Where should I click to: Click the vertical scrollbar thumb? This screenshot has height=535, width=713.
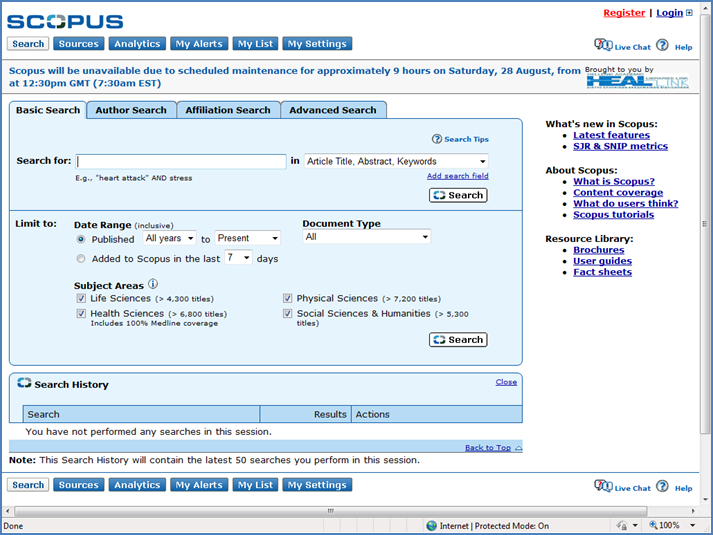click(705, 224)
